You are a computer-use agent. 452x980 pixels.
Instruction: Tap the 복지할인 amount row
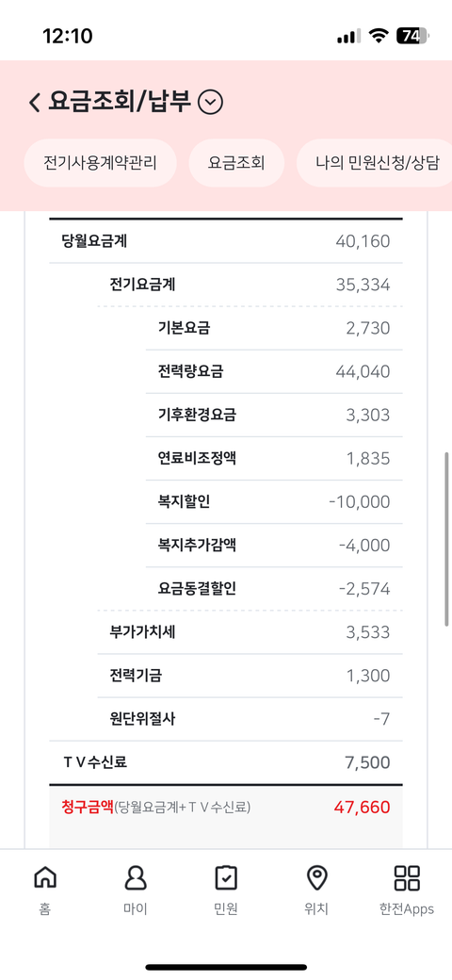pyautogui.click(x=274, y=502)
